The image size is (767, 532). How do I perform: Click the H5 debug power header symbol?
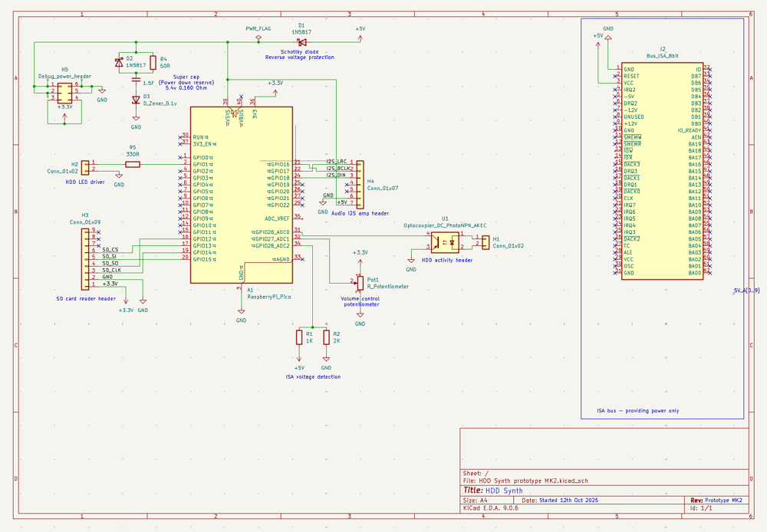[64, 92]
